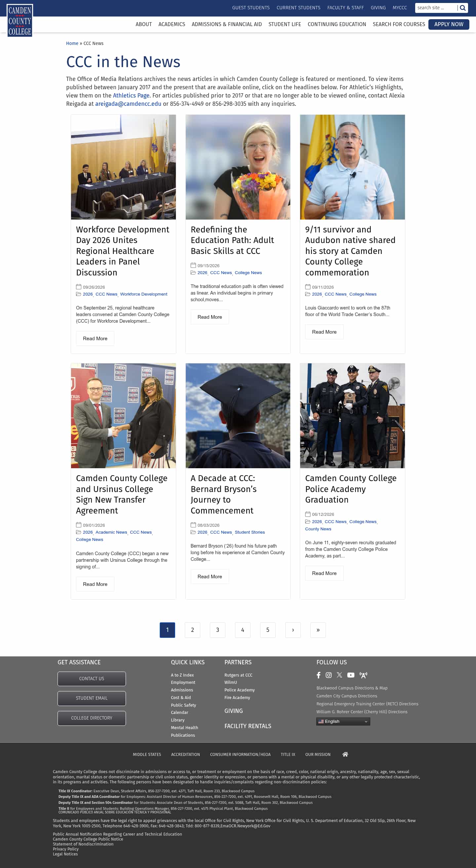
Task: Read More on Workforce Development Day article
Action: click(x=95, y=338)
